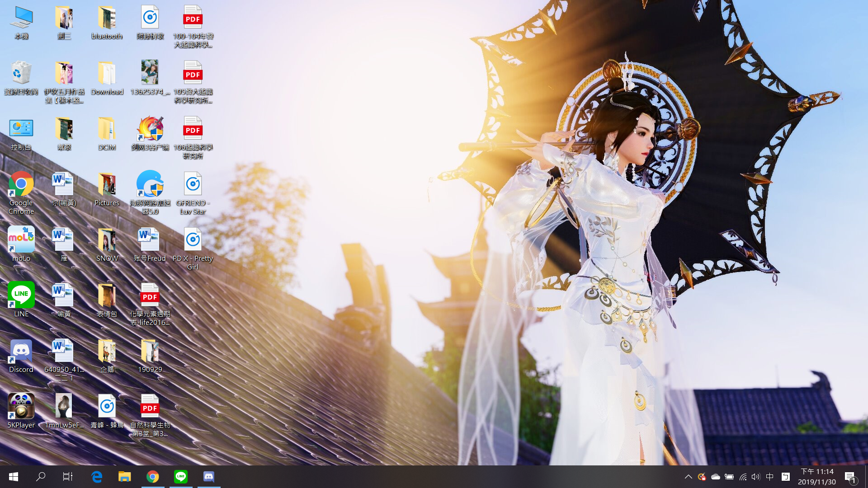Launch Google Chrome desktop shortcut

pyautogui.click(x=21, y=192)
